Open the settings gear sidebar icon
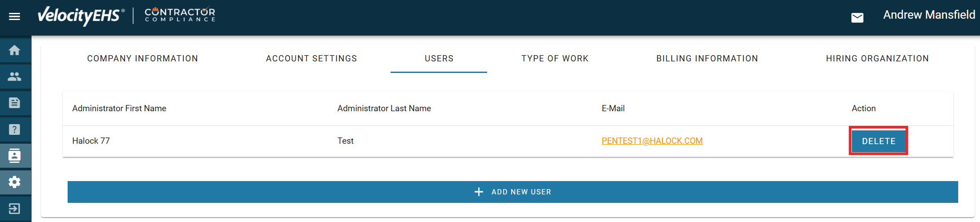Screen dimensions: 980x222 point(15,182)
